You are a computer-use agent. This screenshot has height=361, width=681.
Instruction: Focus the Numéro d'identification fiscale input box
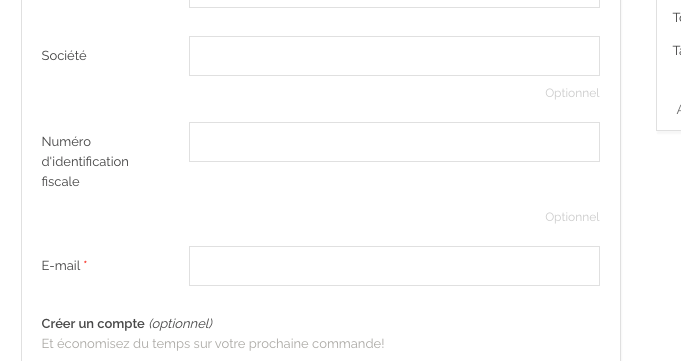(x=394, y=142)
